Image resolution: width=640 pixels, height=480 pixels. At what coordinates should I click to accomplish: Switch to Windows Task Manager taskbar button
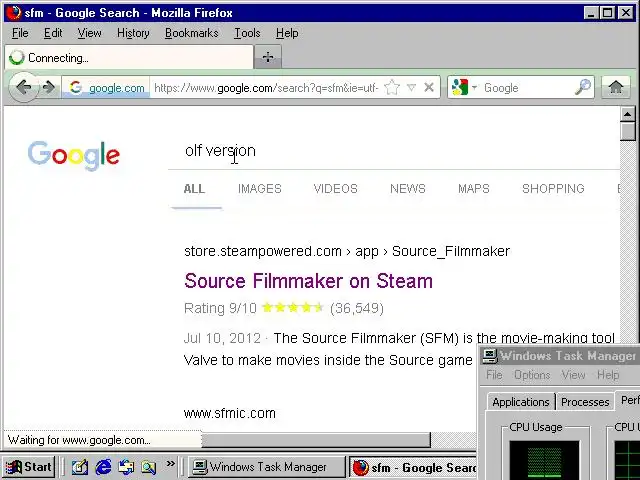click(x=266, y=467)
